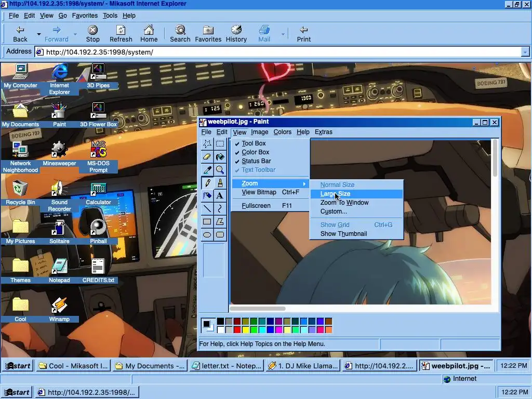Image resolution: width=532 pixels, height=399 pixels.
Task: Click View Bitmap menu entry
Action: 270,192
